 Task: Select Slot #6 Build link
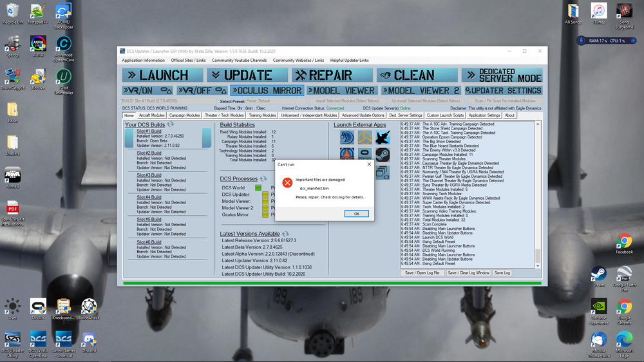coord(149,242)
